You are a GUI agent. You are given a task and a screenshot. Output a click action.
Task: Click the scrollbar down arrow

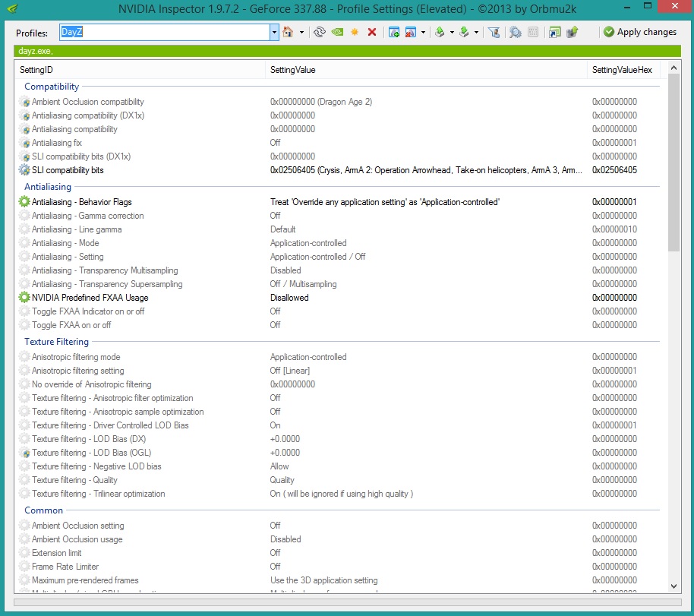click(673, 586)
